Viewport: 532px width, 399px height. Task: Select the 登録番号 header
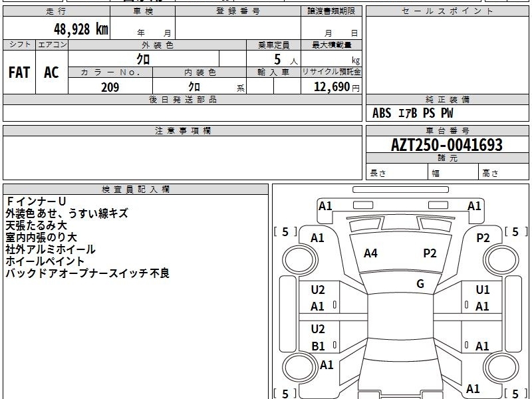coord(238,11)
